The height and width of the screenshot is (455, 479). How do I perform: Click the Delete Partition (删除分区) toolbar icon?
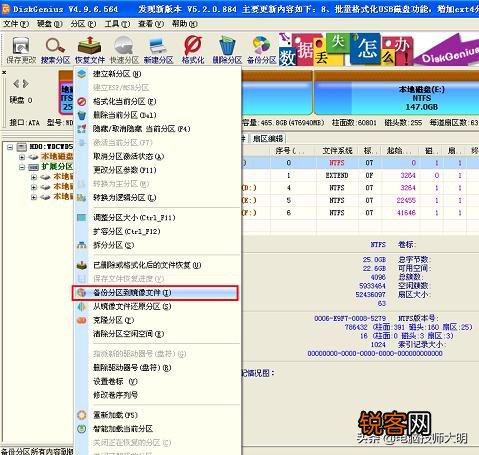(x=227, y=50)
